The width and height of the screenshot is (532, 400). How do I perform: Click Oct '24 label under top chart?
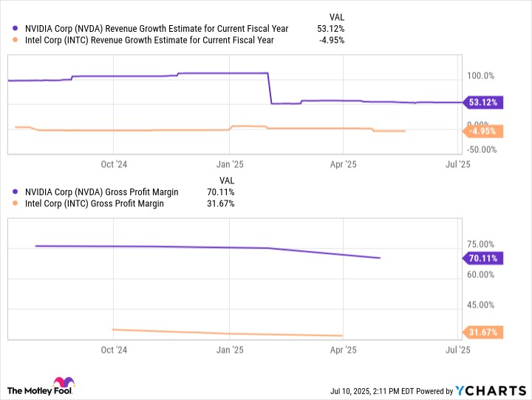tap(114, 164)
